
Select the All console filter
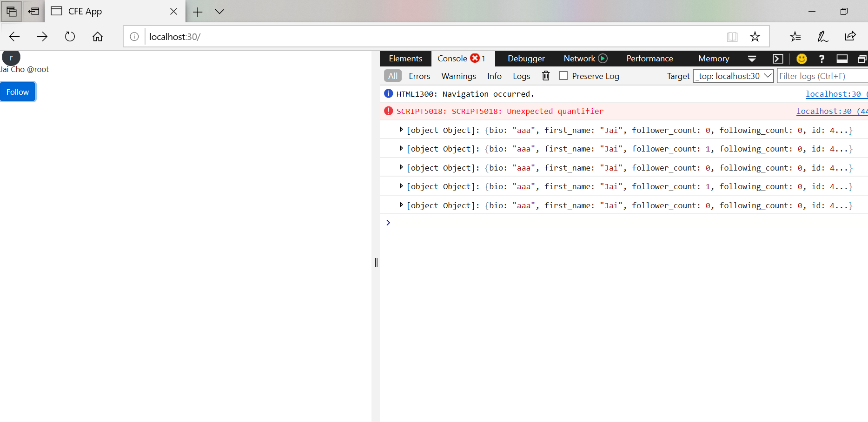[x=393, y=76]
